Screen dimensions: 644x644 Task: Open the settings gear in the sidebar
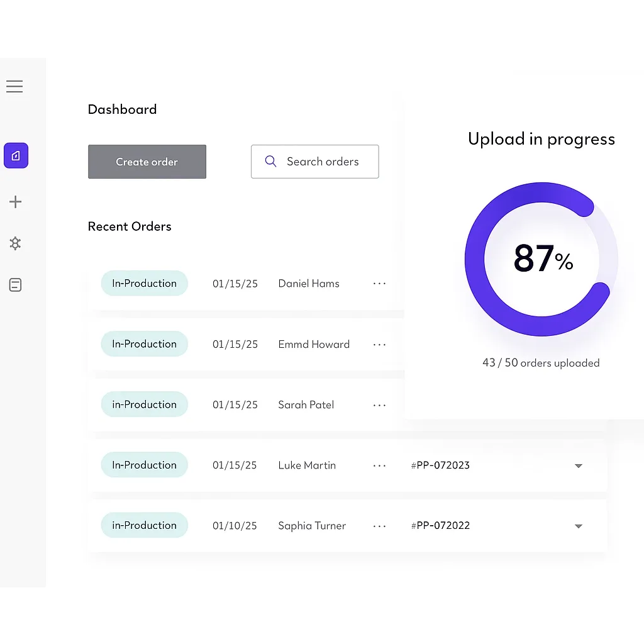pos(15,243)
